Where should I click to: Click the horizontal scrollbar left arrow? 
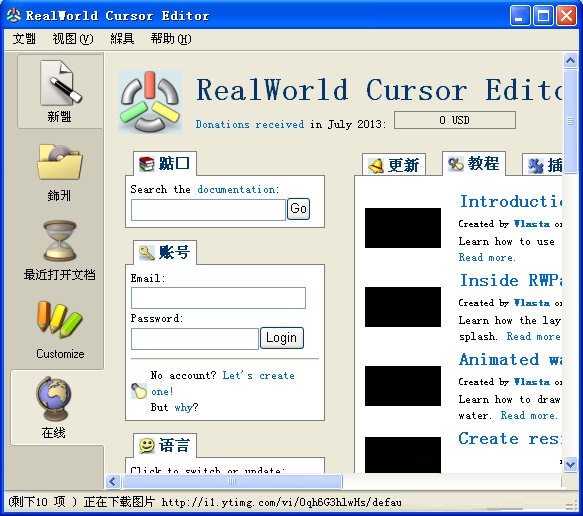pyautogui.click(x=113, y=481)
